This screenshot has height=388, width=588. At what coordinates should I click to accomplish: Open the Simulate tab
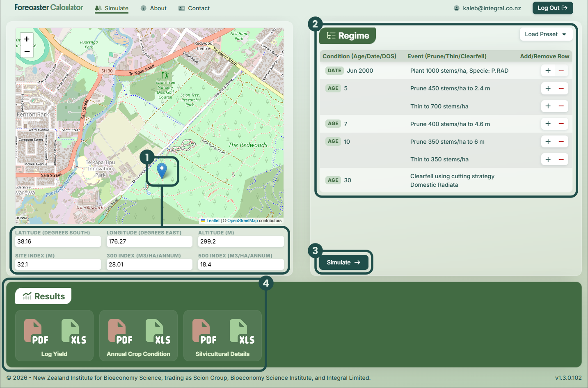112,8
